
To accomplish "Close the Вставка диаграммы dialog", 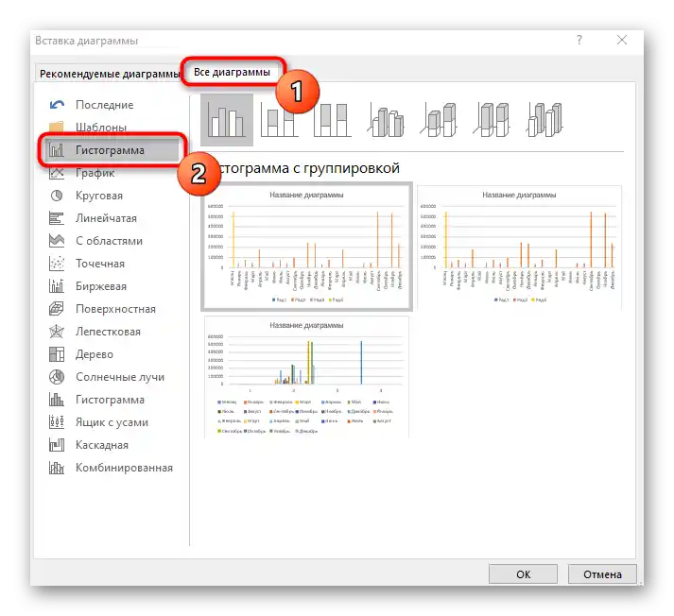I will point(622,40).
